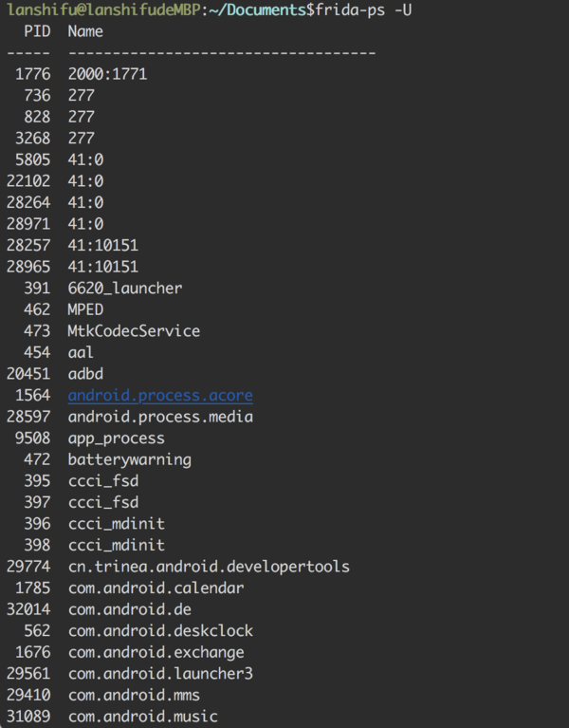Image resolution: width=569 pixels, height=728 pixels.
Task: Click the PID column header
Action: point(38,31)
